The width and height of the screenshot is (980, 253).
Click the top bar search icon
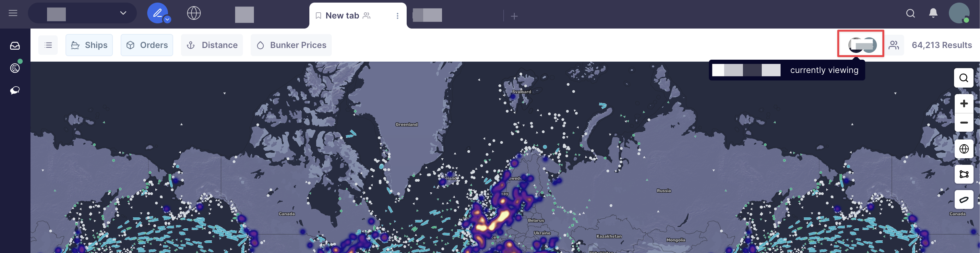pos(910,13)
